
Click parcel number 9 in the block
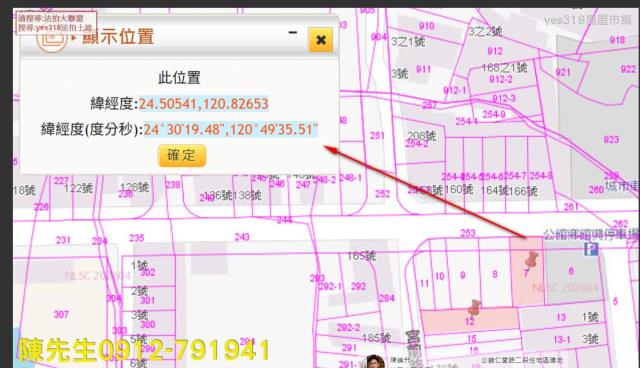pos(462,275)
